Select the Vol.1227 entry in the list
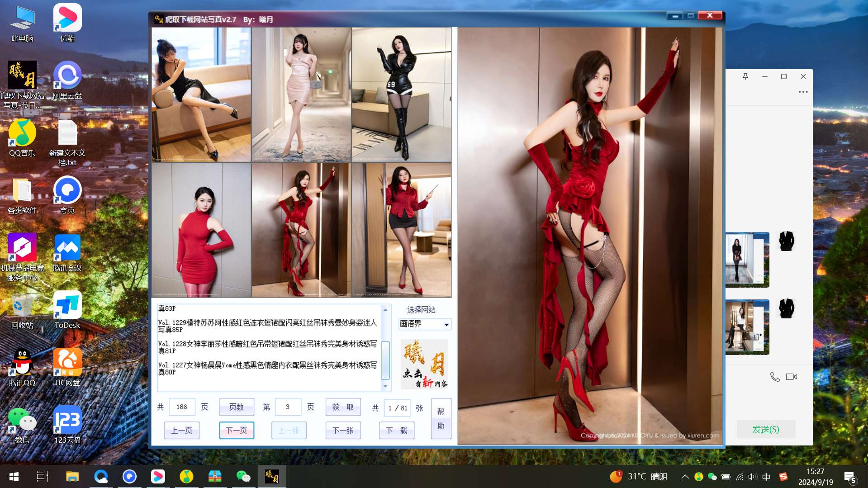 tap(267, 369)
